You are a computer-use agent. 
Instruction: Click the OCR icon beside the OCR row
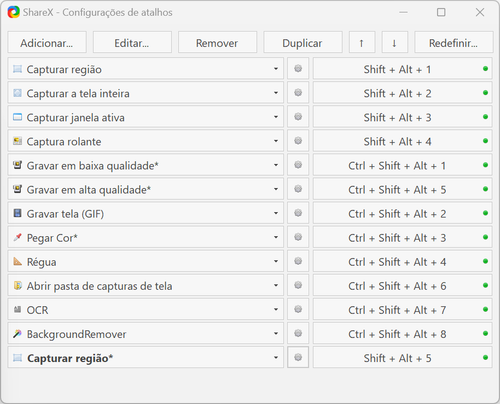coord(17,309)
